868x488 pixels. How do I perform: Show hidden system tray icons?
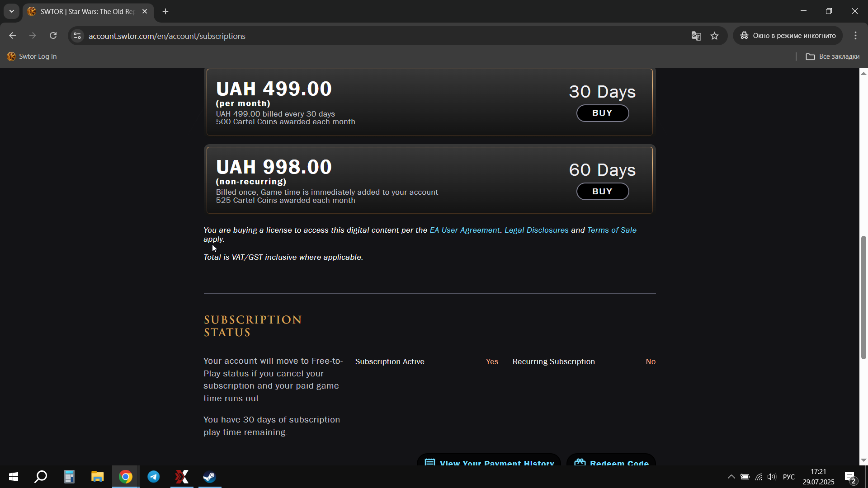click(731, 477)
